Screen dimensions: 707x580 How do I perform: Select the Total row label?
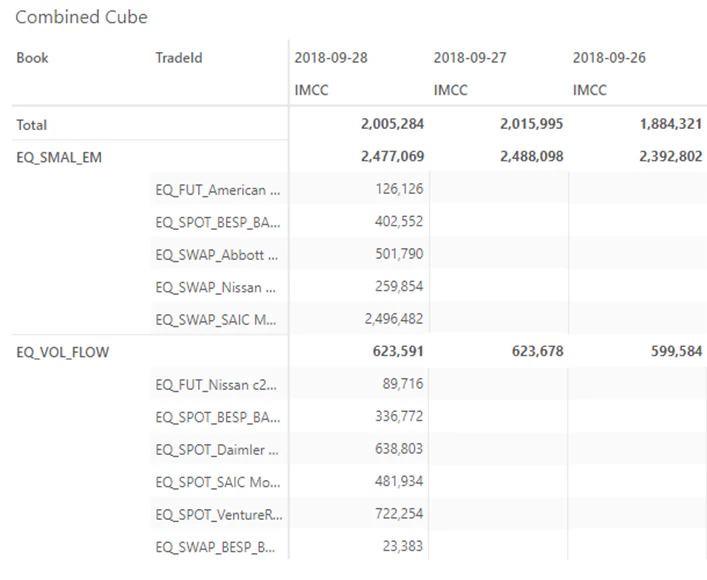pyautogui.click(x=32, y=124)
